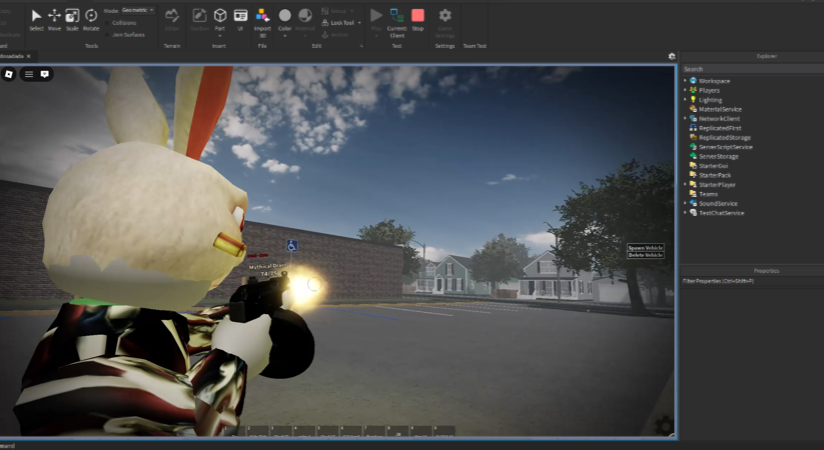The height and width of the screenshot is (450, 824).
Task: Select StarterPack in Explorer
Action: 715,175
